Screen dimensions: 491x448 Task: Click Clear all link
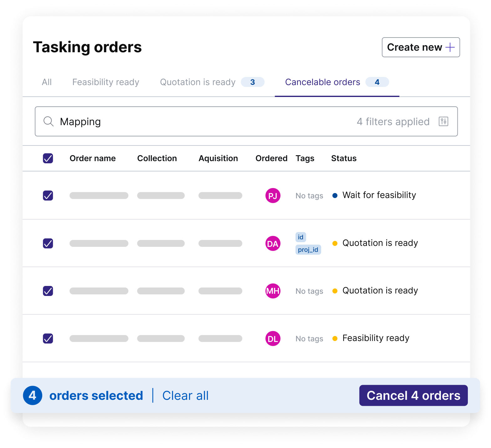point(185,395)
